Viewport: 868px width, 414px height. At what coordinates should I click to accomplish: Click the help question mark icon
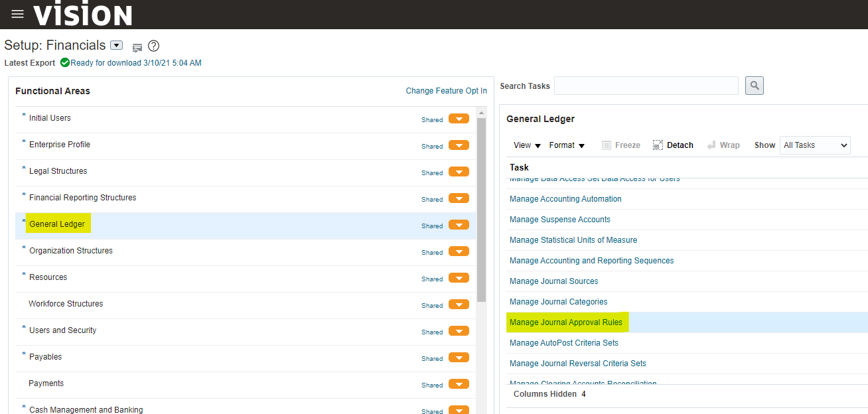pos(154,46)
